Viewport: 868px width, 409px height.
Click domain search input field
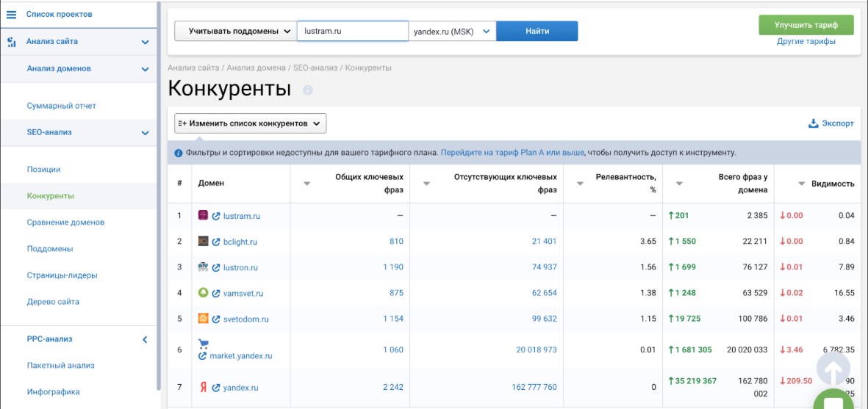click(x=353, y=32)
